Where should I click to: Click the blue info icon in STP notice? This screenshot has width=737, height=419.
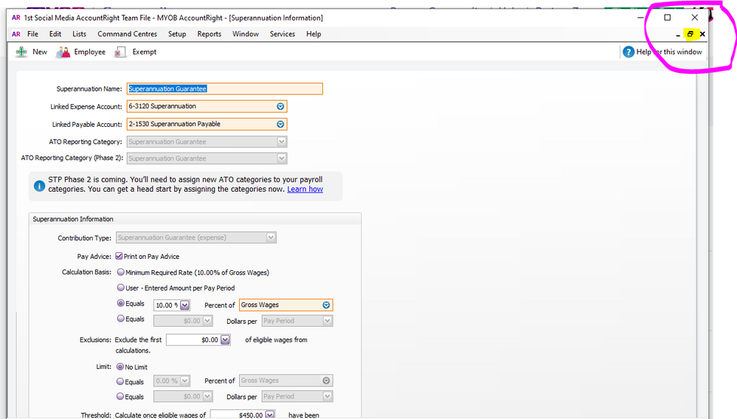(x=38, y=182)
